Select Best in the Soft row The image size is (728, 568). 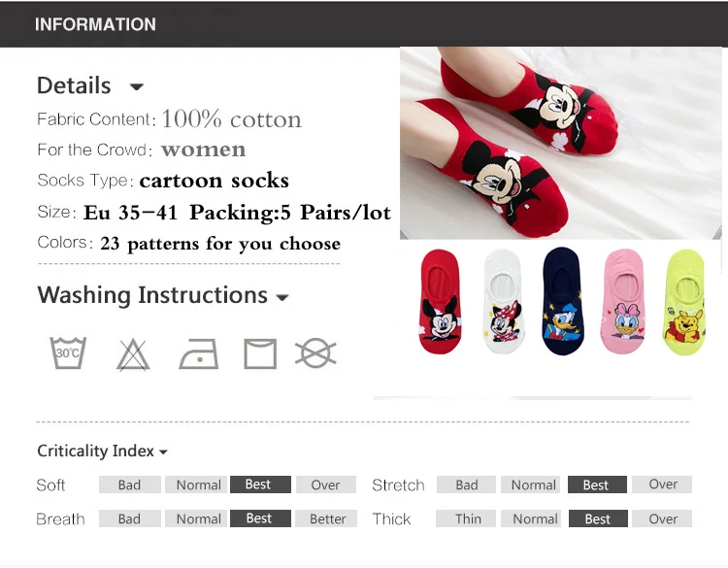tap(259, 484)
